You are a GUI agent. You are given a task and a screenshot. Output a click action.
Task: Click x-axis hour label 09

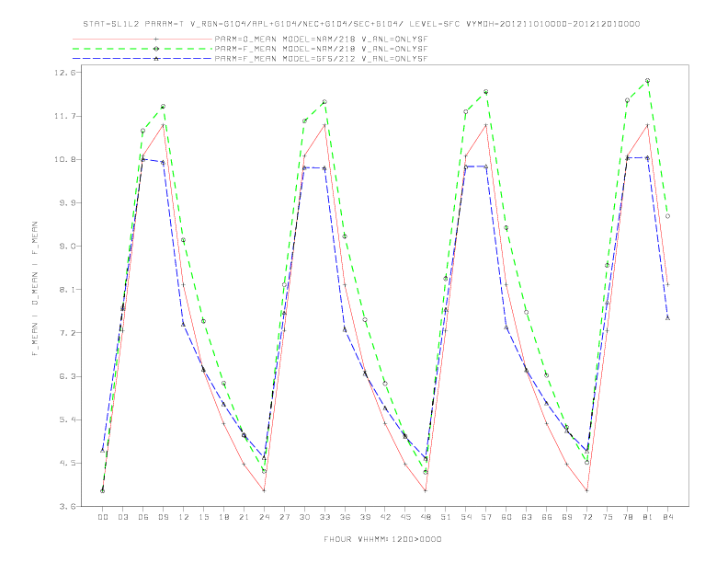click(163, 517)
